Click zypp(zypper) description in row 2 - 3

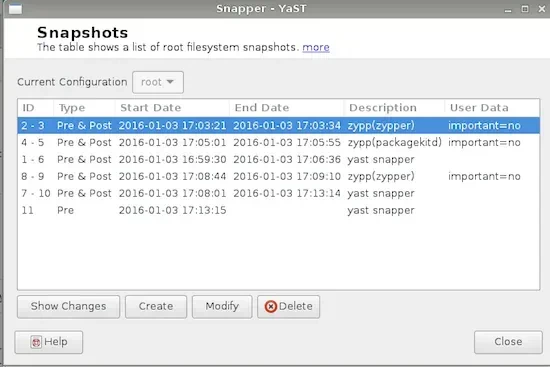coord(381,126)
